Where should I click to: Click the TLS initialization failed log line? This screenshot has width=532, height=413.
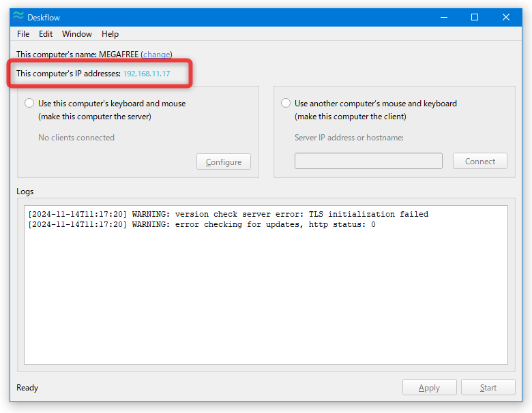[228, 214]
